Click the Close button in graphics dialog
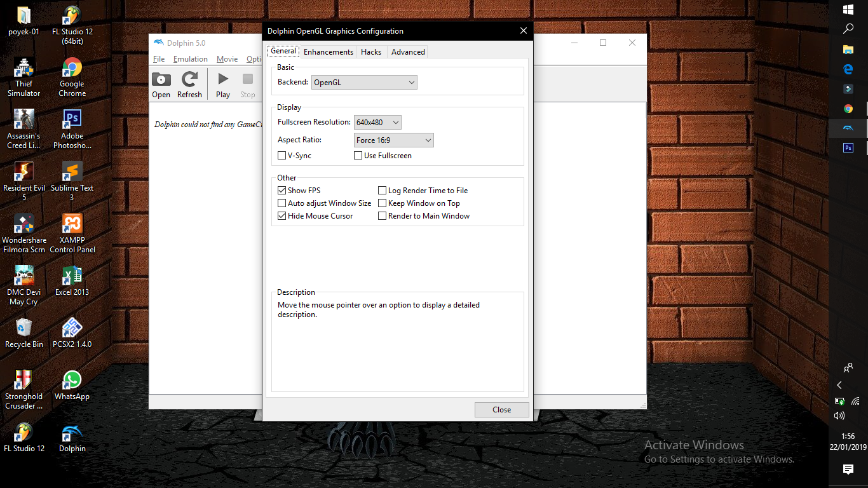Screen dimensions: 868x488 pos(501,410)
